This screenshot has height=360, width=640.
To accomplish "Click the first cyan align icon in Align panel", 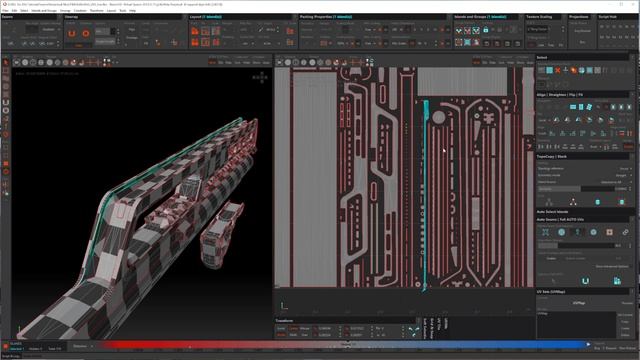I will [x=573, y=107].
